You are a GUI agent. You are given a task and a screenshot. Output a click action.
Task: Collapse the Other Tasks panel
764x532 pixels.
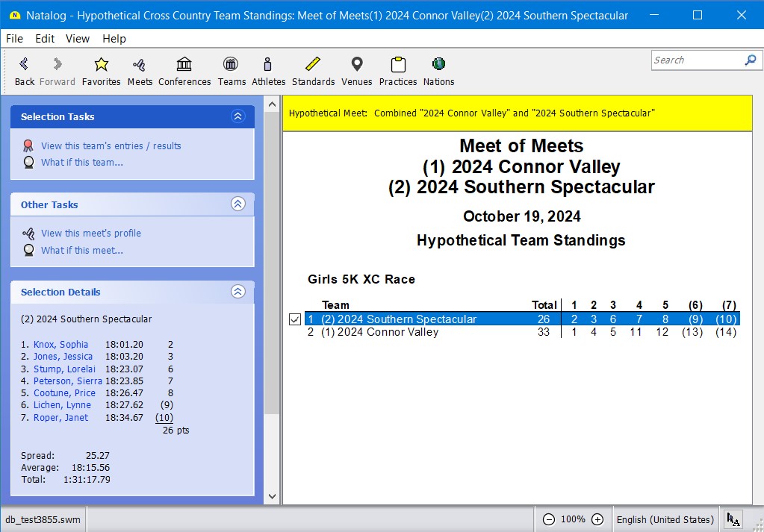237,204
